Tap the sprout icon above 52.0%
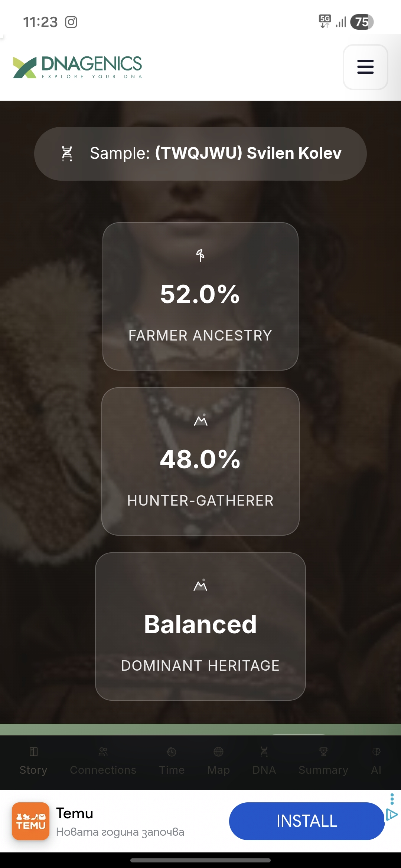401x868 pixels. pyautogui.click(x=200, y=256)
